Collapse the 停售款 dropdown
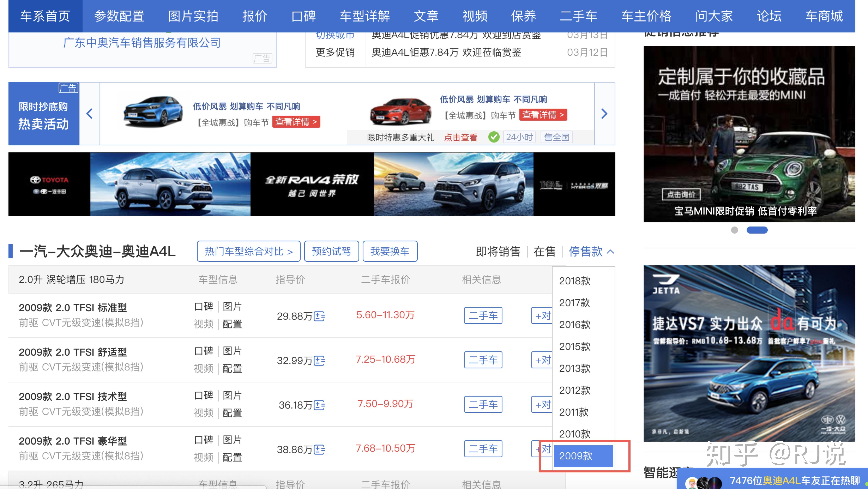Viewport: 868px width, 489px height. coord(591,251)
